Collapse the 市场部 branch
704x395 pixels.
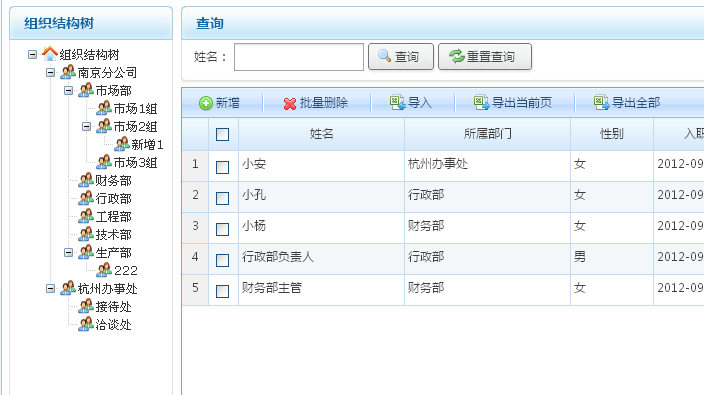[x=68, y=90]
